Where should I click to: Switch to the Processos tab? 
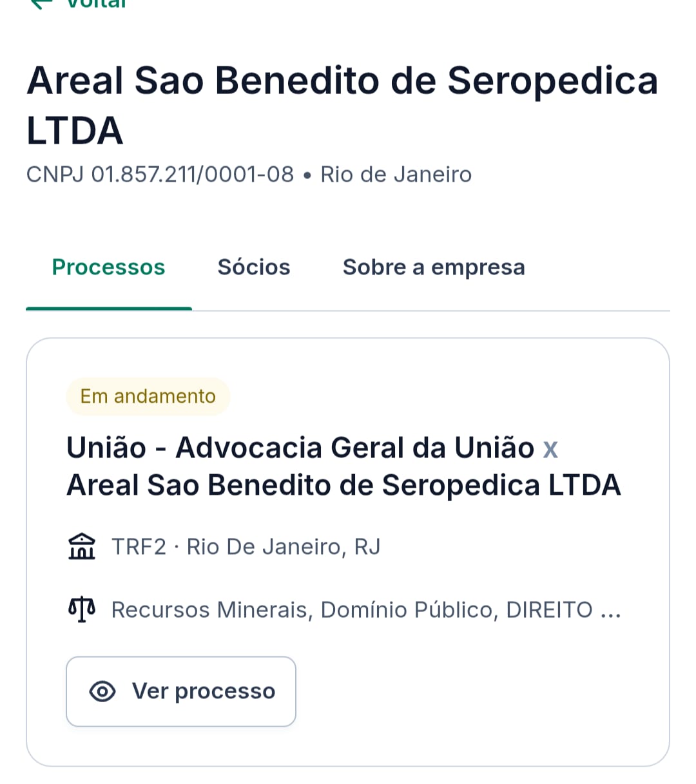[x=108, y=267]
